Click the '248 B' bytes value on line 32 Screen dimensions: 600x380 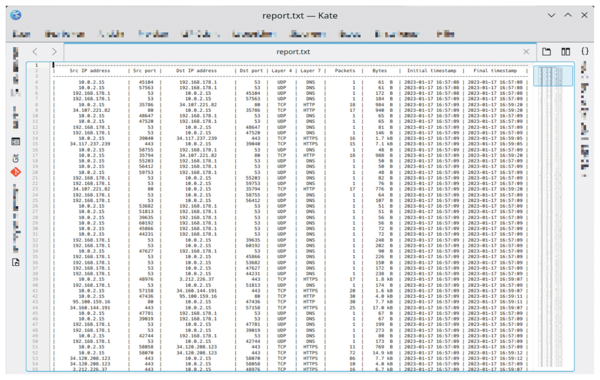[x=384, y=240]
